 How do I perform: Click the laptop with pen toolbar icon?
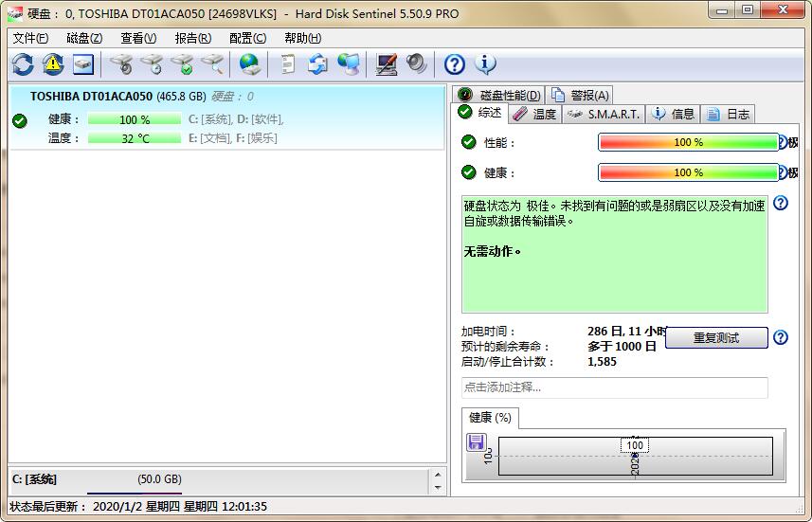click(387, 64)
